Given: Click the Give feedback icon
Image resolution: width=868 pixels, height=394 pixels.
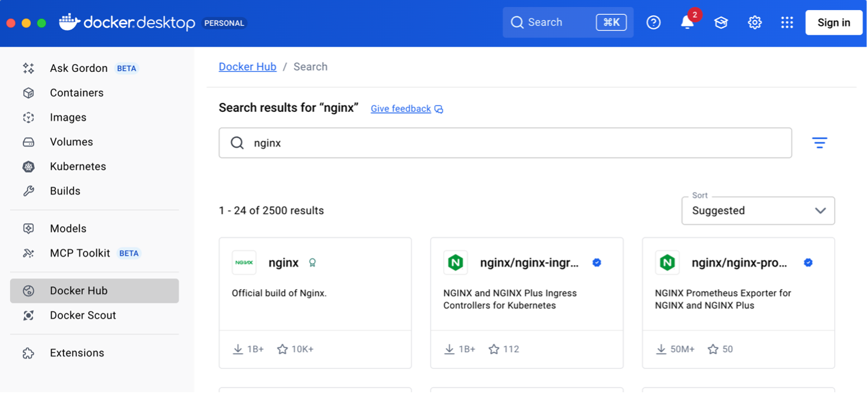Looking at the screenshot, I should 439,109.
